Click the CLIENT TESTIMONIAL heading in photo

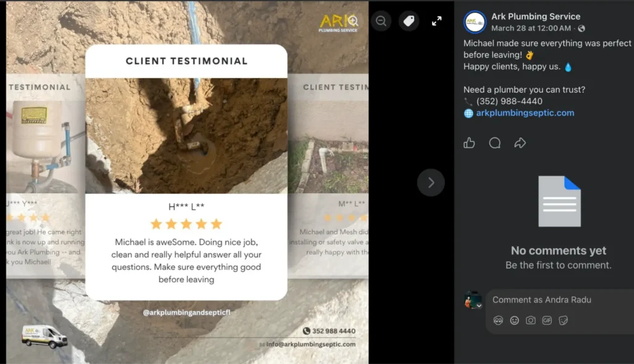click(x=186, y=61)
